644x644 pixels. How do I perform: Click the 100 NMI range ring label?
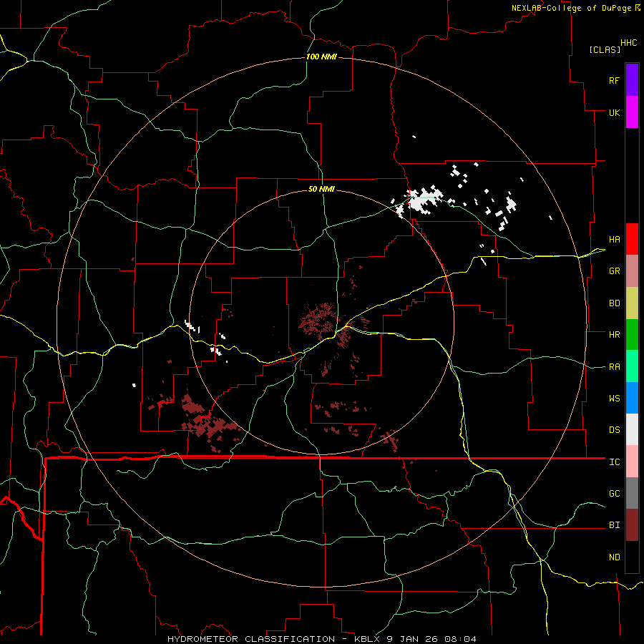click(x=321, y=57)
